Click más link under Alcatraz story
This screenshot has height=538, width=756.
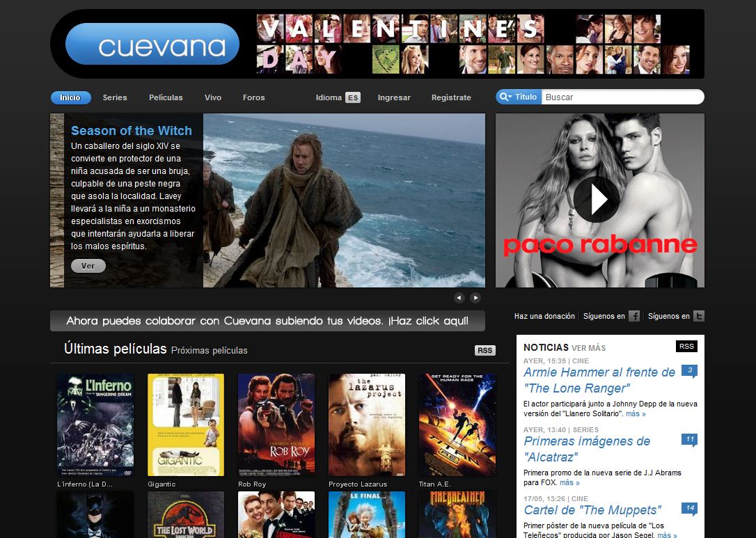pos(569,482)
